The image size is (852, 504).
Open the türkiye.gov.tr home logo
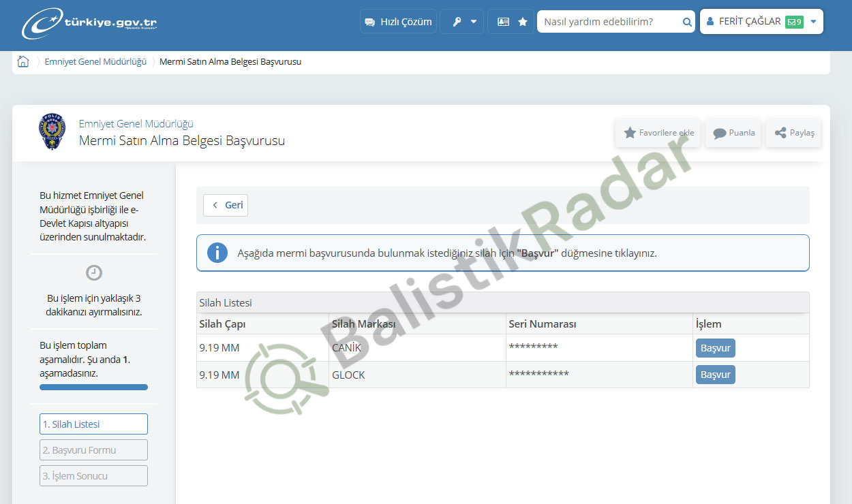pos(89,24)
